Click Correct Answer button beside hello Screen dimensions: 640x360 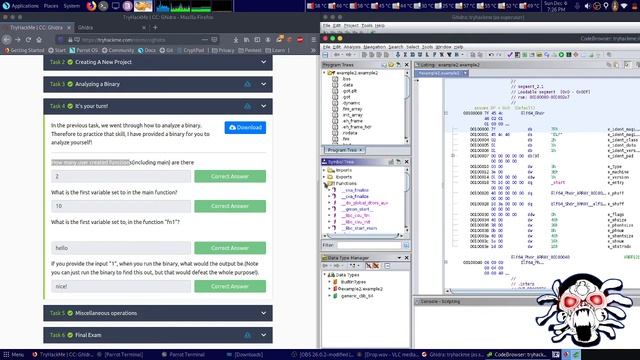(x=230, y=248)
